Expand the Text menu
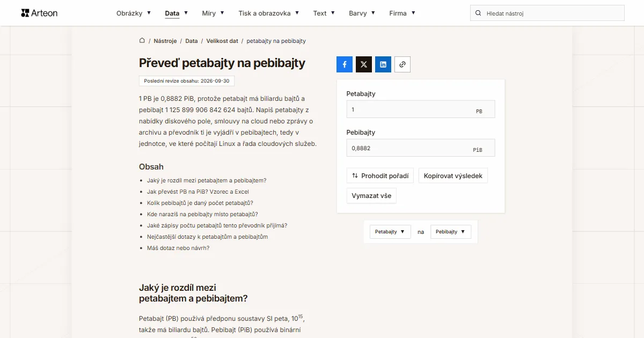644x338 pixels. (324, 13)
